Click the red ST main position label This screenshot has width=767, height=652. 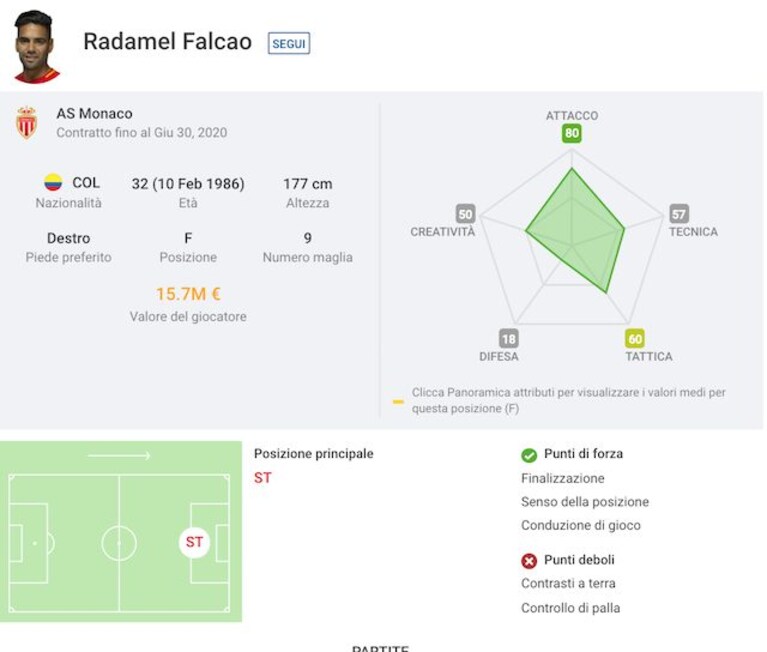[262, 478]
